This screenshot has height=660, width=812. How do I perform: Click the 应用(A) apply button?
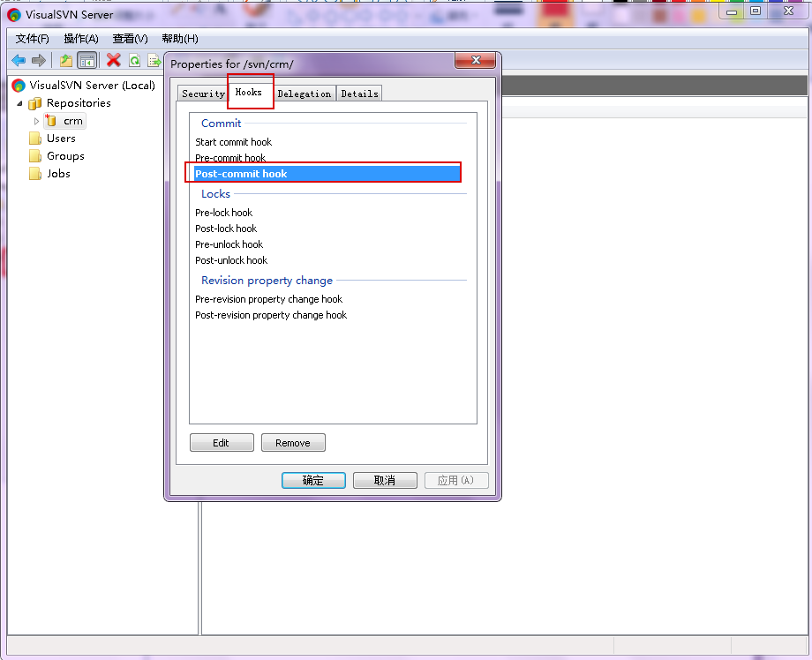point(456,480)
